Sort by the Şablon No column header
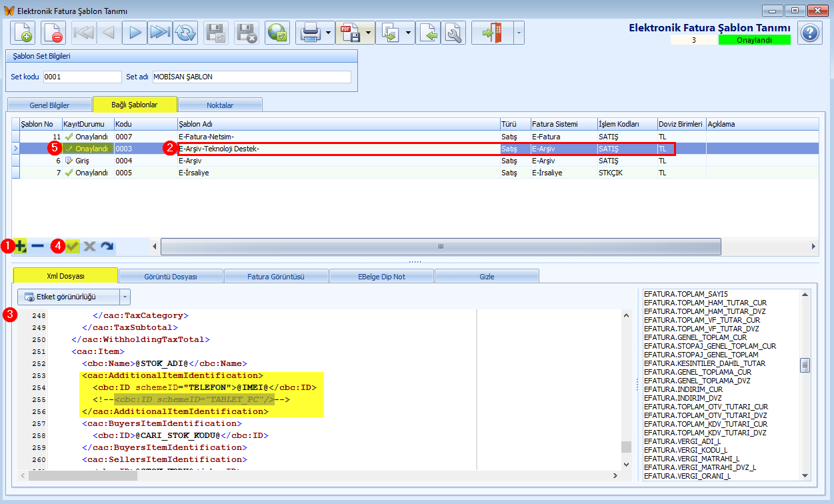The width and height of the screenshot is (834, 504). (x=41, y=124)
